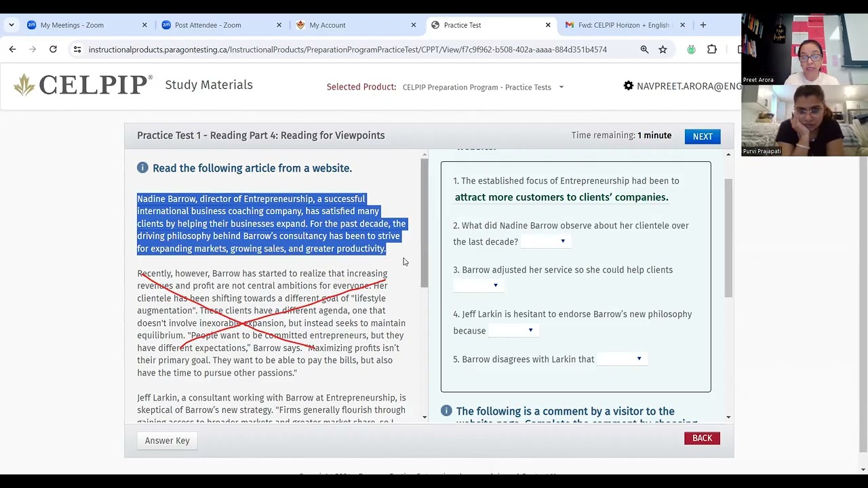Click the account email NAVPREET.ARORA
868x488 pixels.
point(689,86)
